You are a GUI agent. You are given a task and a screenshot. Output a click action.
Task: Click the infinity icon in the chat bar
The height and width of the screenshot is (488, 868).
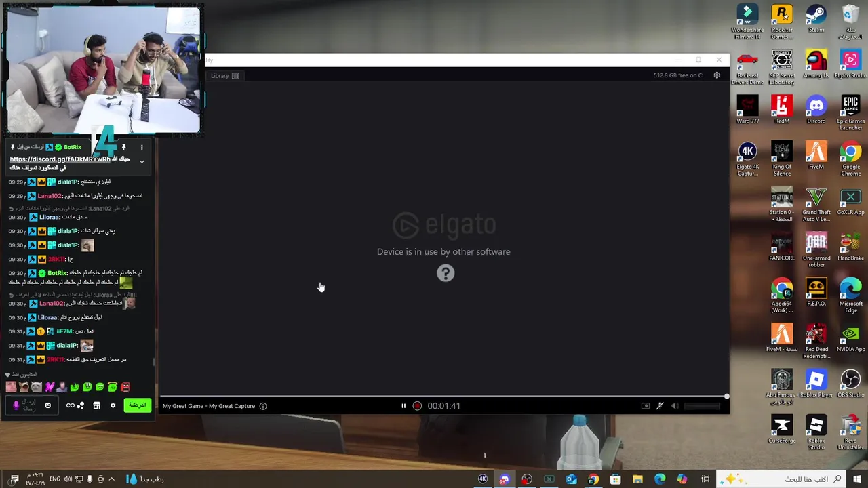point(70,405)
